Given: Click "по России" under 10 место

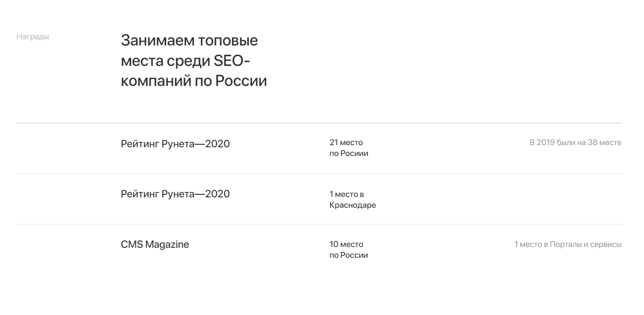Looking at the screenshot, I should pos(349,255).
